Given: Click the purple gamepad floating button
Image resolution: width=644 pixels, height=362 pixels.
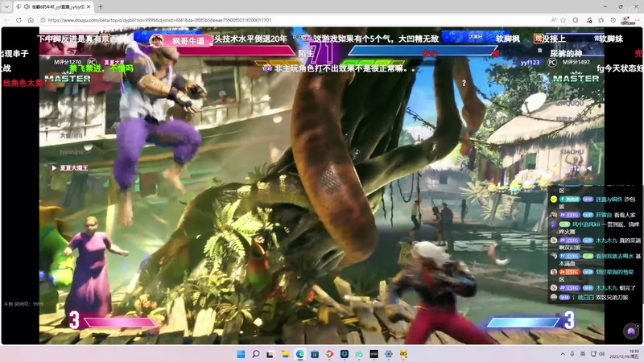Looking at the screenshot, I should coord(631,331).
